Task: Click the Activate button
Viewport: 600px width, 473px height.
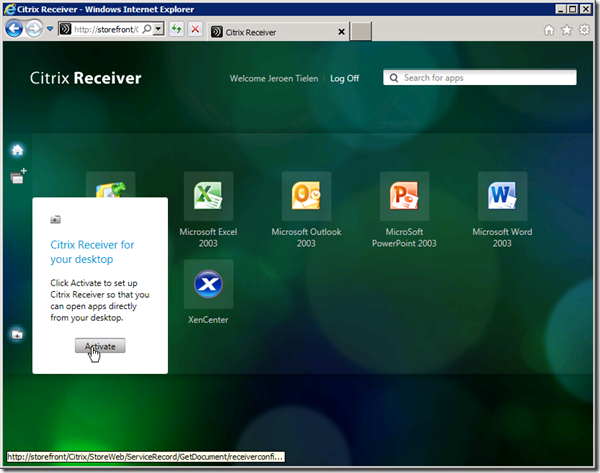Action: 100,346
